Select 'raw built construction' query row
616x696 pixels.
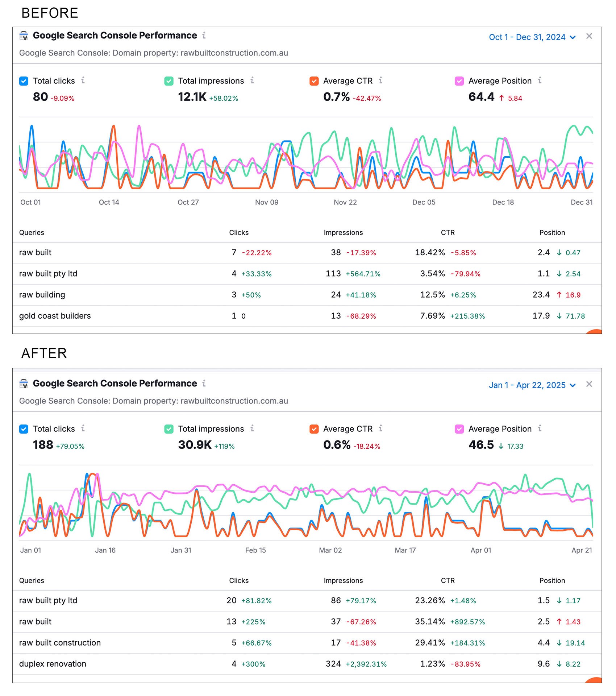(x=307, y=643)
